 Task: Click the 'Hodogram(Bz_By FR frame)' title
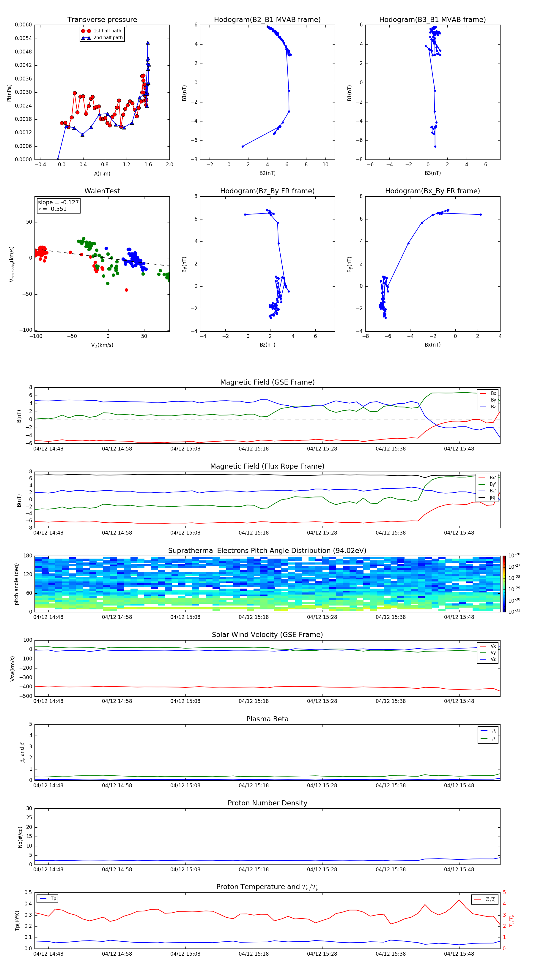pos(267,191)
